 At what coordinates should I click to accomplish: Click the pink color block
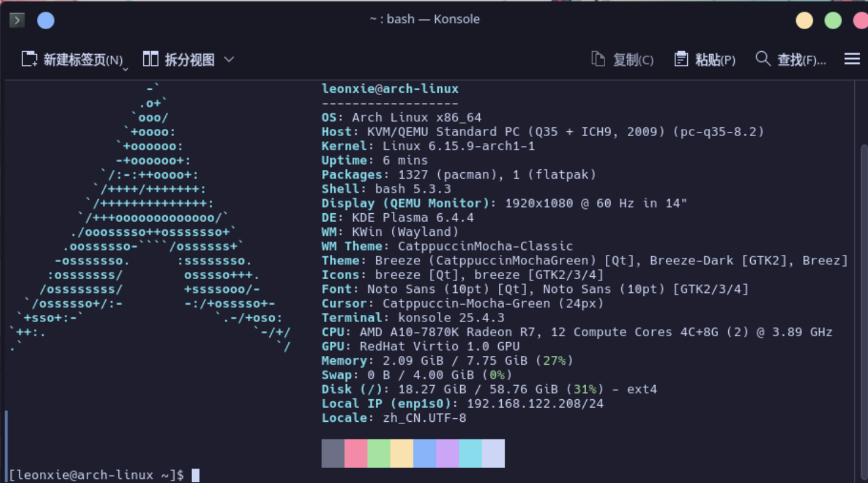click(356, 453)
